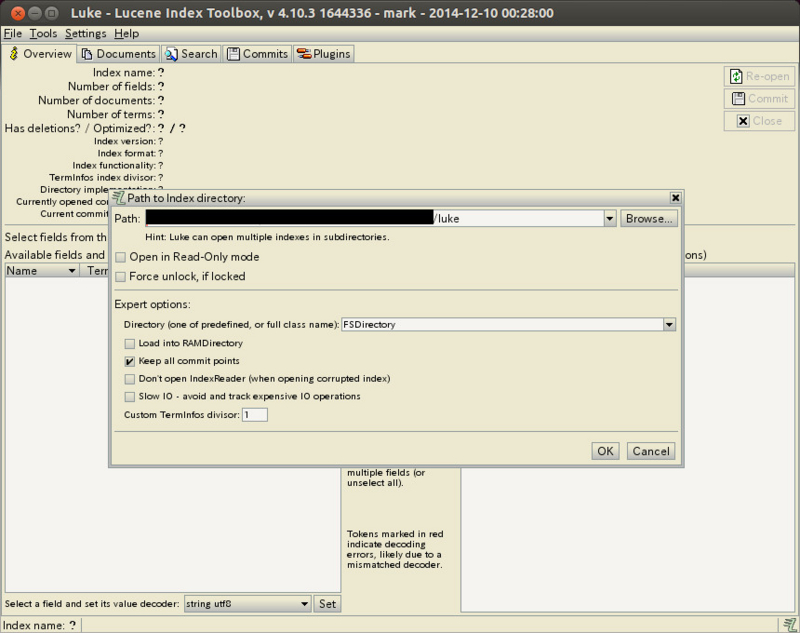Enable Open in Read-Only mode
This screenshot has width=800, height=633.
coord(120,257)
